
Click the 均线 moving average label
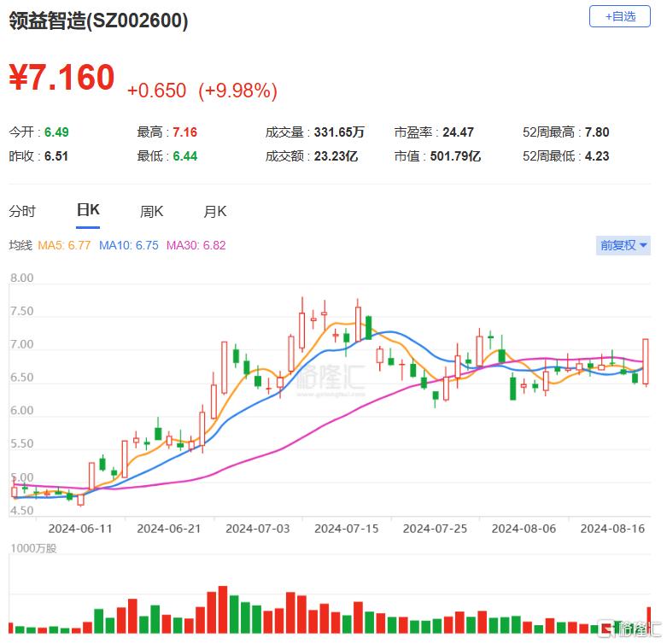pos(20,245)
